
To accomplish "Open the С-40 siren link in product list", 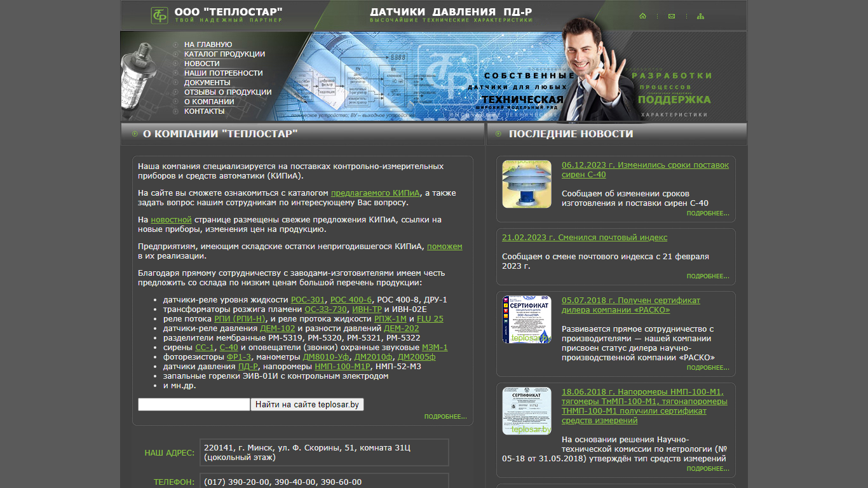I will tap(229, 348).
